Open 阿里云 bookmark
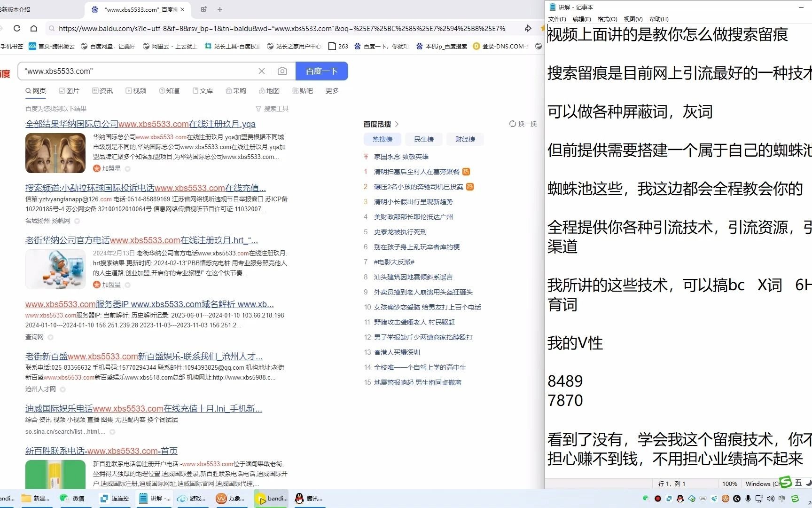 (x=170, y=46)
